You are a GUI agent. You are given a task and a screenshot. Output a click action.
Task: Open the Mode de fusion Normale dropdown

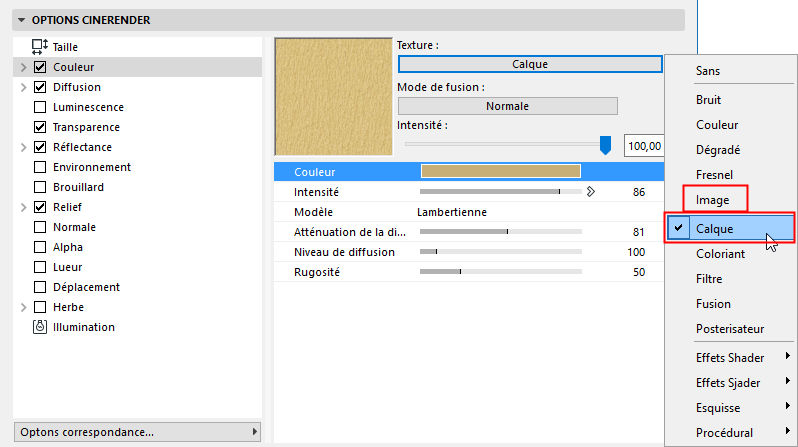(x=507, y=106)
